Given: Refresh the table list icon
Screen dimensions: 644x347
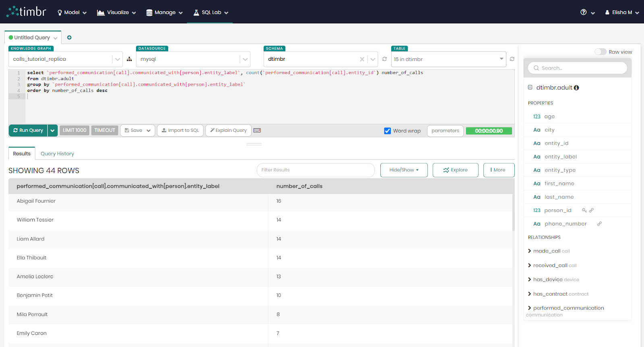Looking at the screenshot, I should (512, 59).
